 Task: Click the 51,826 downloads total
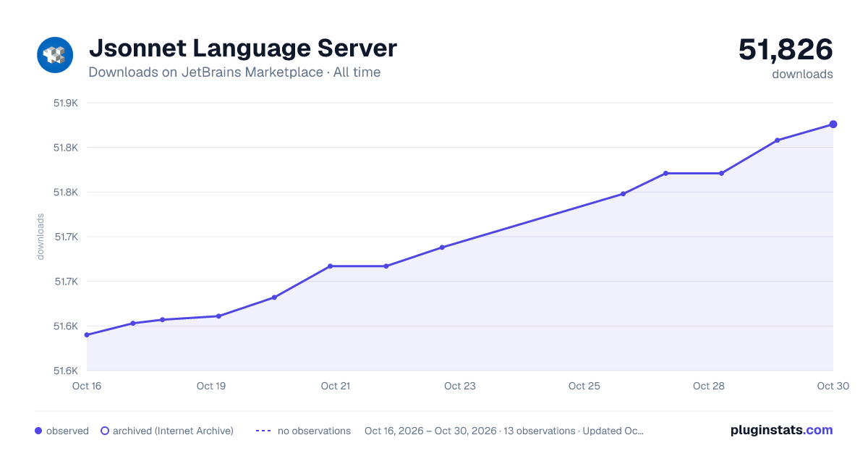(786, 49)
